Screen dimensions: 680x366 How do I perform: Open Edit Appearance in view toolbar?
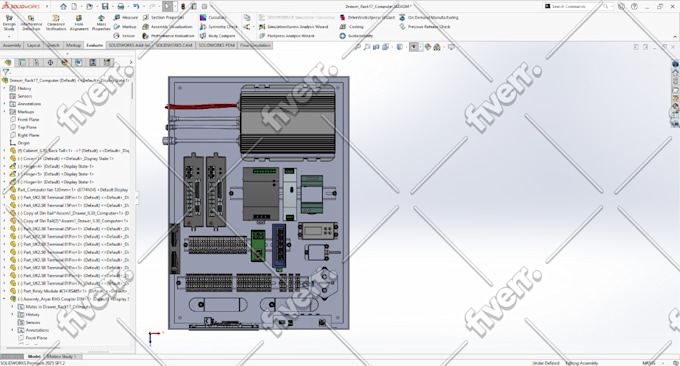tap(428, 47)
